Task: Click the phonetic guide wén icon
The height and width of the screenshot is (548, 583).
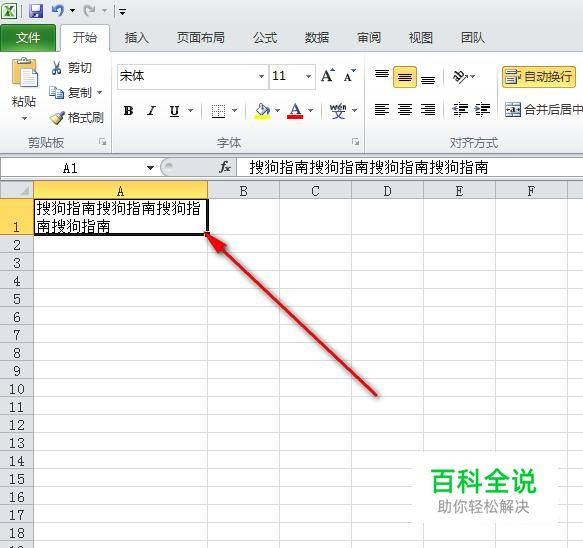Action: pos(338,111)
